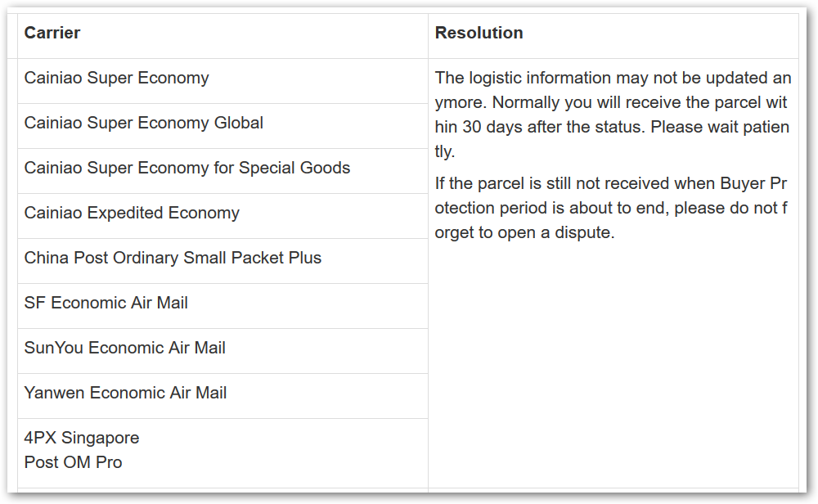Click the SunYou Economic Air Mail cell
Image resolution: width=818 pixels, height=504 pixels.
point(125,349)
